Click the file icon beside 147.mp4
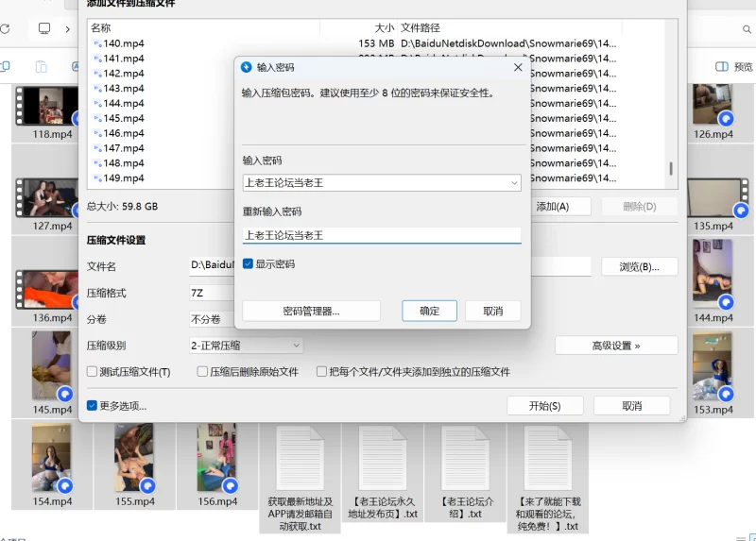Screen dimensions: 756x541 click(x=97, y=148)
